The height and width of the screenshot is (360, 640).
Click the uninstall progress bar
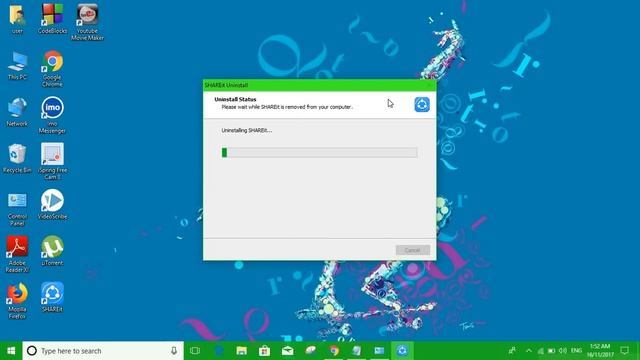tap(319, 153)
